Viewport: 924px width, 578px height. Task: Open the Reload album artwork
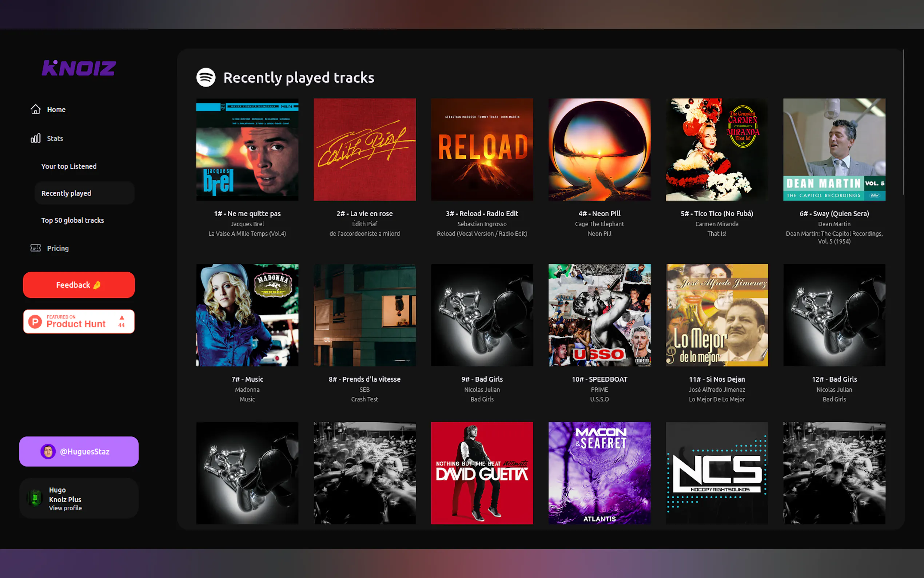click(482, 150)
